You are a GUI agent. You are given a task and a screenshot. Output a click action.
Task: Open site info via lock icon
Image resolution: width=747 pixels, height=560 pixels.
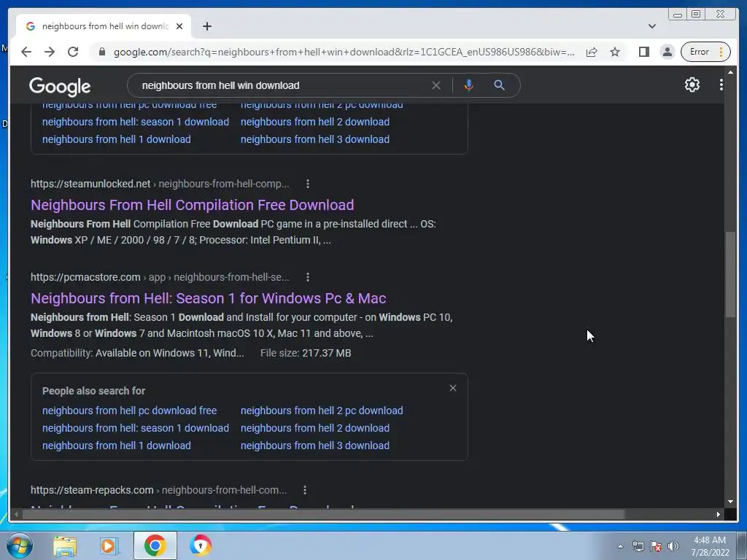pyautogui.click(x=101, y=52)
